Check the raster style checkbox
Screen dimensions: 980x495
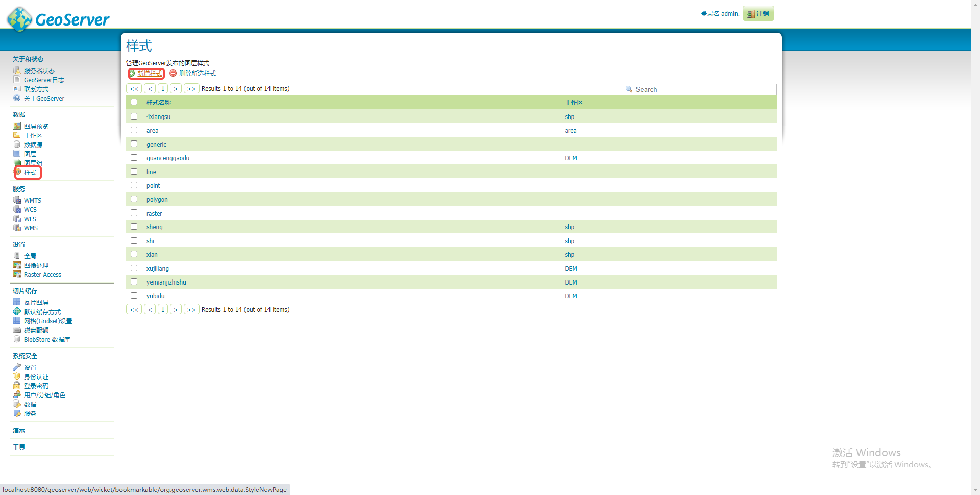pyautogui.click(x=134, y=213)
